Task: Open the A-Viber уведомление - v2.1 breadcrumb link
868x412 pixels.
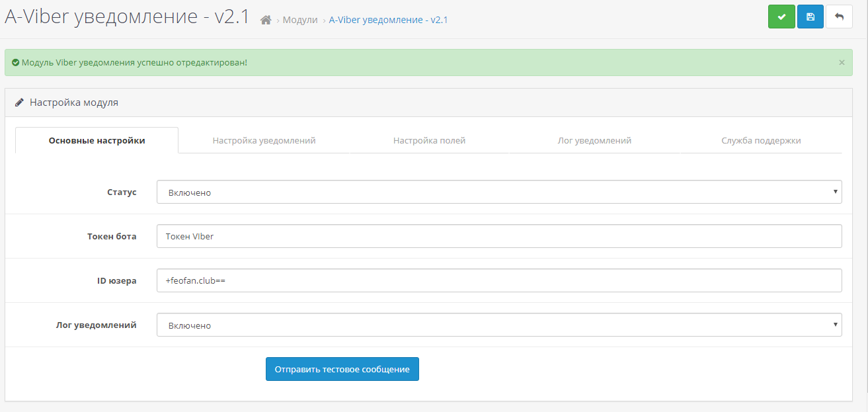Action: click(388, 20)
